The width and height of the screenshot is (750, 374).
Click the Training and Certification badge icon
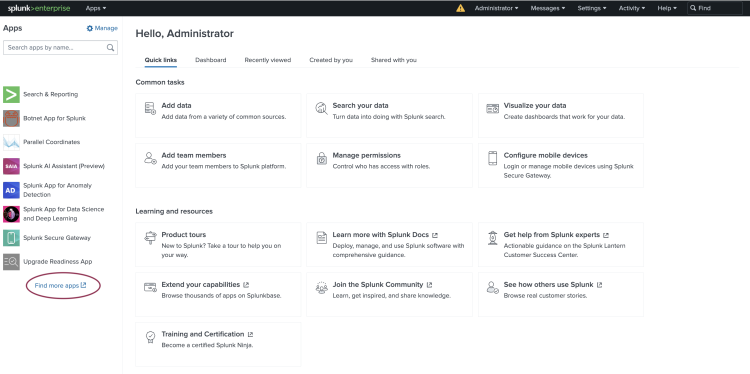click(150, 337)
